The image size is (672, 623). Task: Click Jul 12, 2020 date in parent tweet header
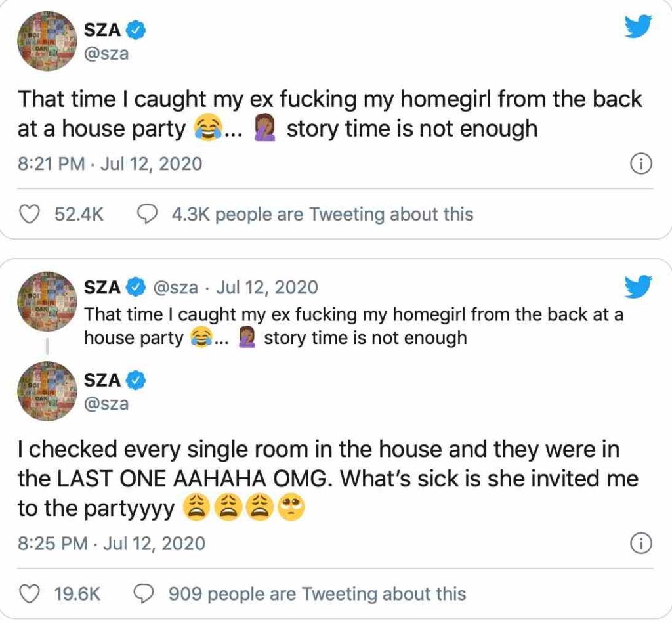266,288
